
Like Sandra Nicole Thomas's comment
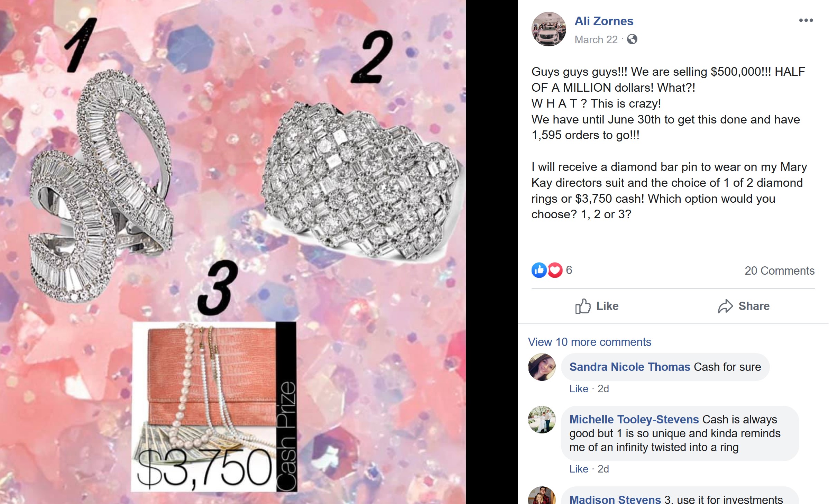click(579, 389)
